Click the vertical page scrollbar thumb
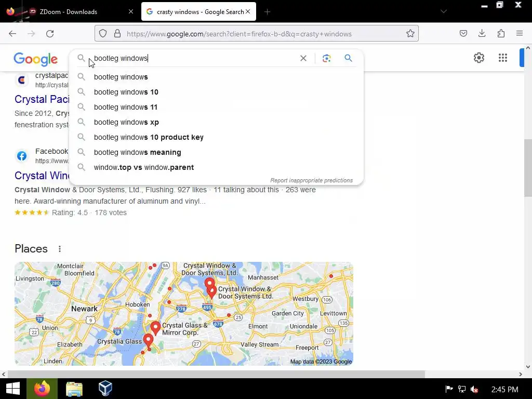Screen dimensions: 532x399 pyautogui.click(x=528, y=168)
